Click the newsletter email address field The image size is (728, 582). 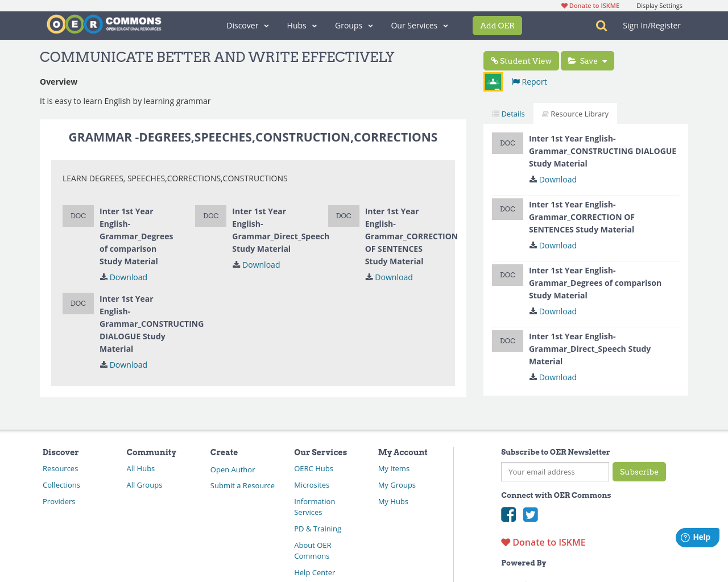555,472
